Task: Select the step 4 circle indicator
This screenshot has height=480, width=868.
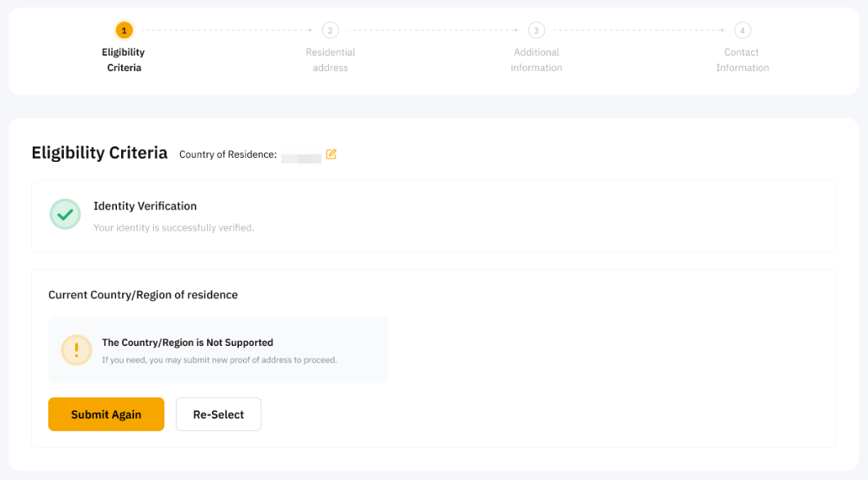Action: pos(742,30)
